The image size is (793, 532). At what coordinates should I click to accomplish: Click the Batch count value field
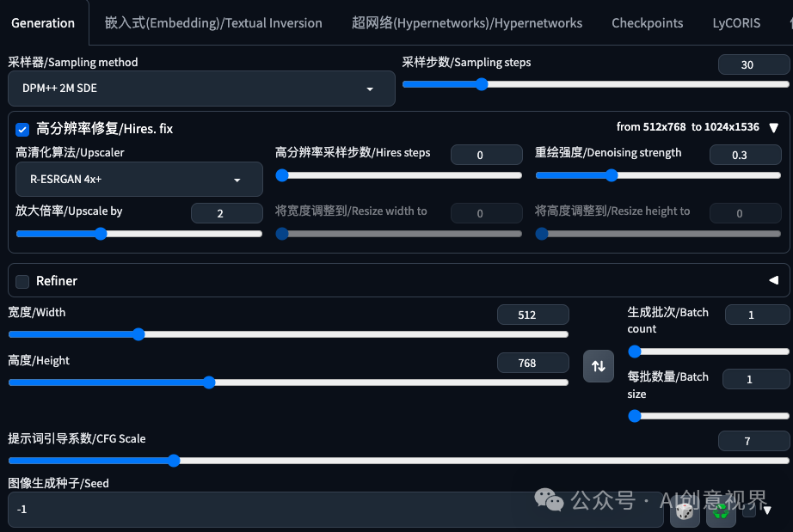757,315
